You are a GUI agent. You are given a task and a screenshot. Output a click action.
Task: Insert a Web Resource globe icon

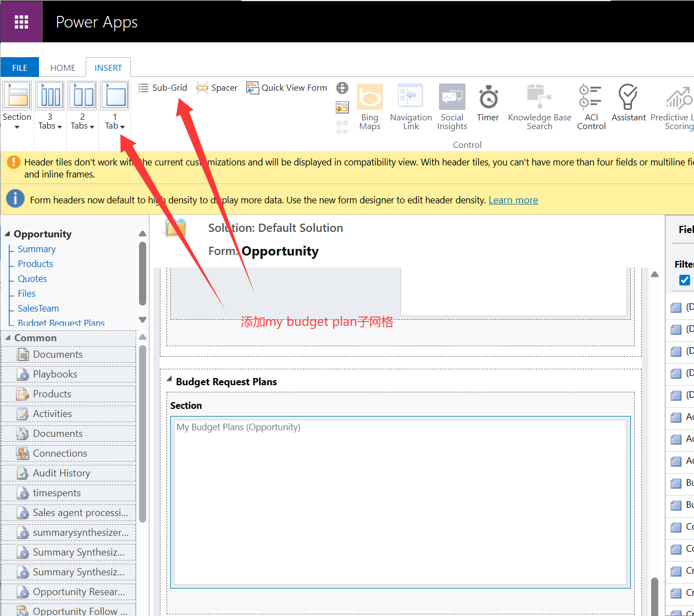point(342,88)
